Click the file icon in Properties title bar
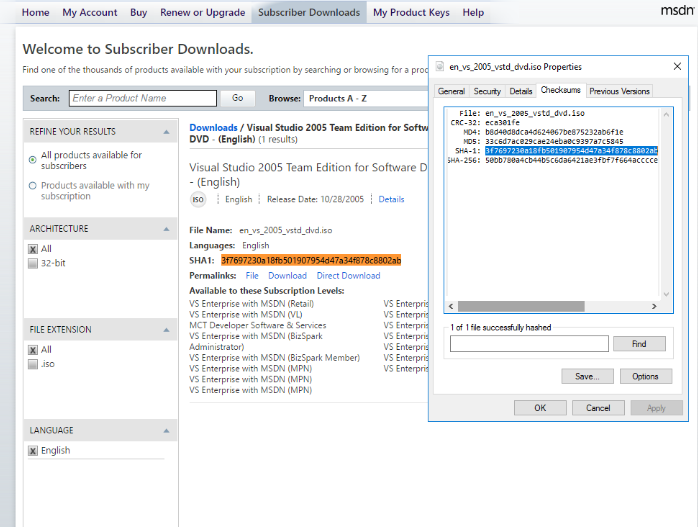698x527 pixels. [440, 67]
